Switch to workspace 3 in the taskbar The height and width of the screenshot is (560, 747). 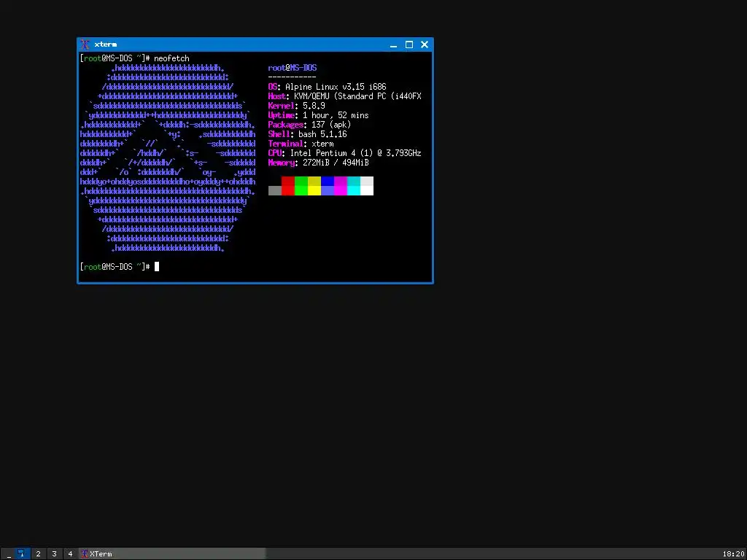(x=54, y=554)
